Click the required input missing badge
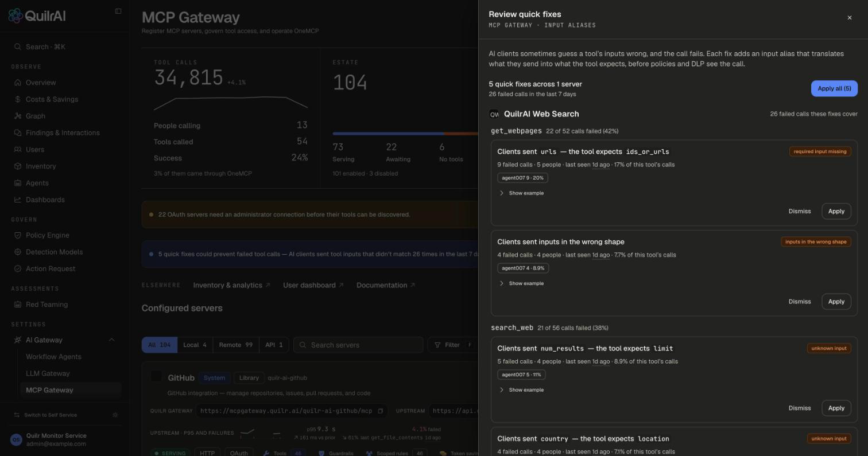Viewport: 868px width, 456px height. tap(820, 151)
